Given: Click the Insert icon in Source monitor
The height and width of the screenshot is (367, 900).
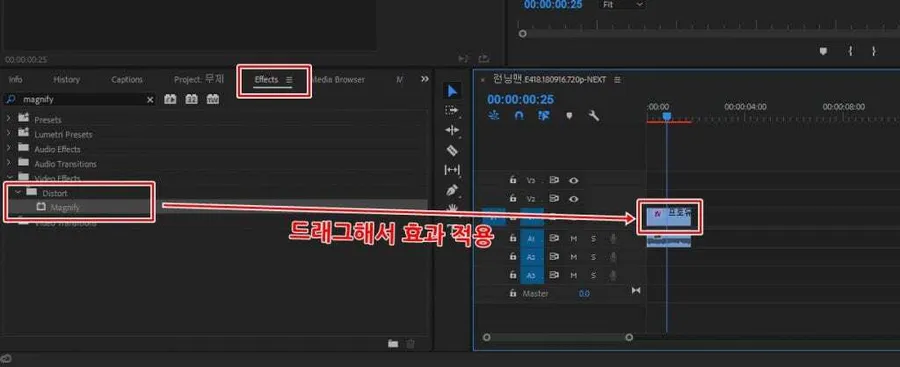Looking at the screenshot, I should pyautogui.click(x=463, y=59).
